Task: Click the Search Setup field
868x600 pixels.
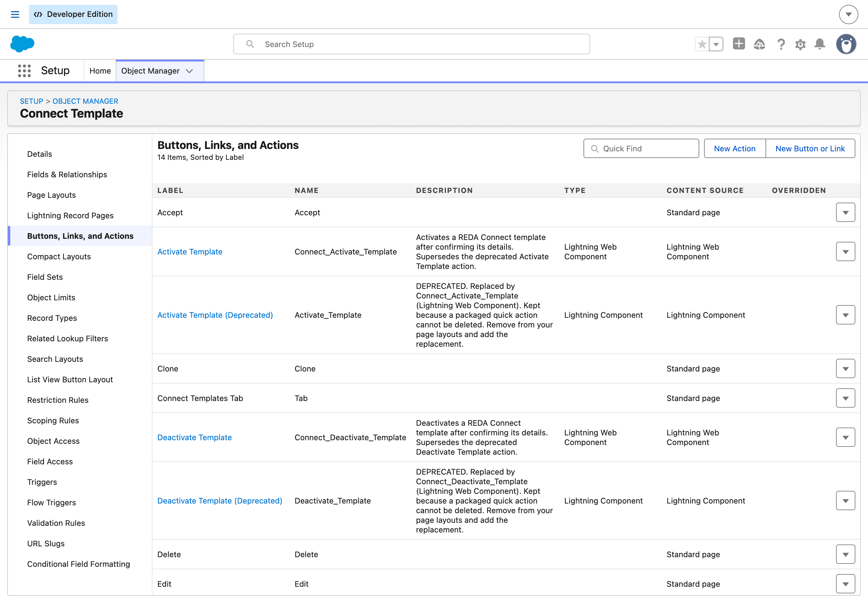Action: (x=411, y=44)
